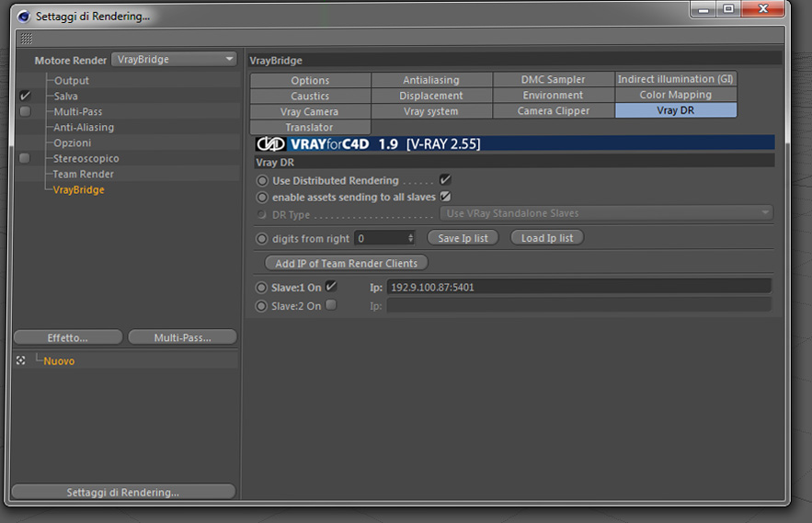Screen dimensions: 812x523
Task: Click the Slave:2 Ip address field
Action: pyautogui.click(x=579, y=305)
